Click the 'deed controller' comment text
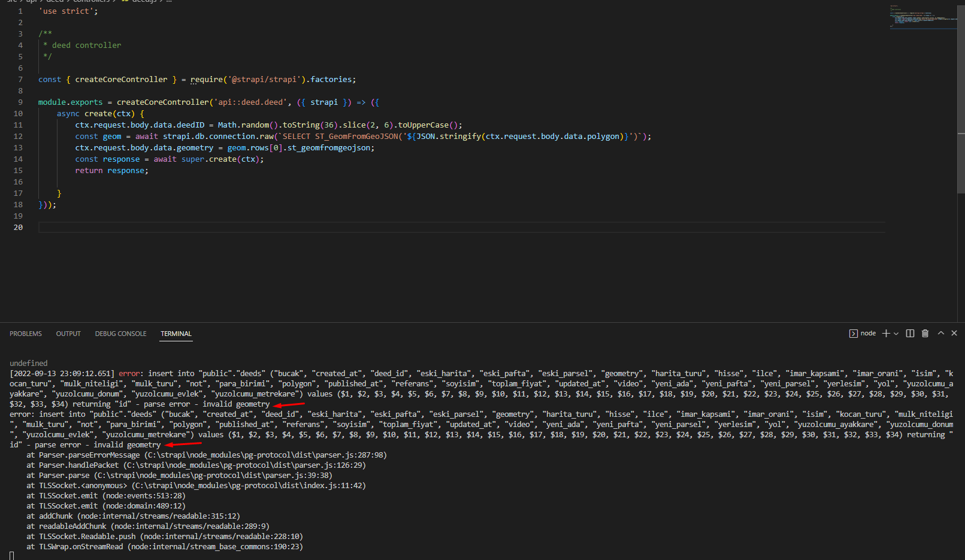This screenshot has width=965, height=560. [x=86, y=46]
